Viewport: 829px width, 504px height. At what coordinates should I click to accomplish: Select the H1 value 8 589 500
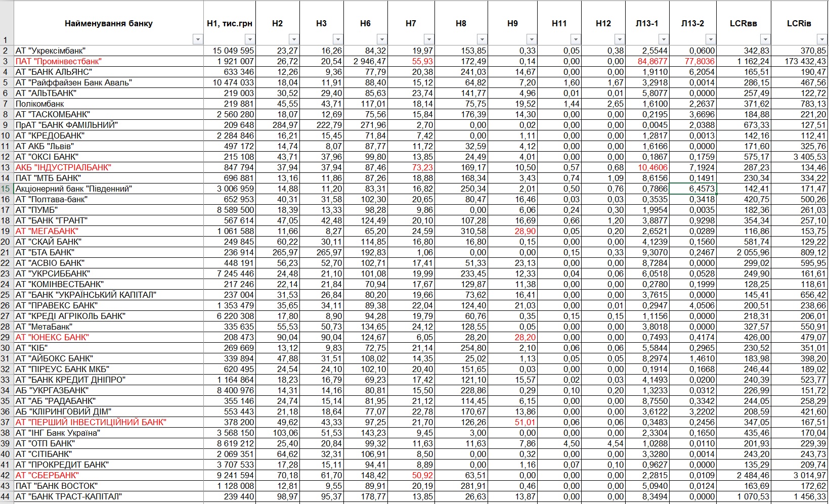(x=230, y=210)
